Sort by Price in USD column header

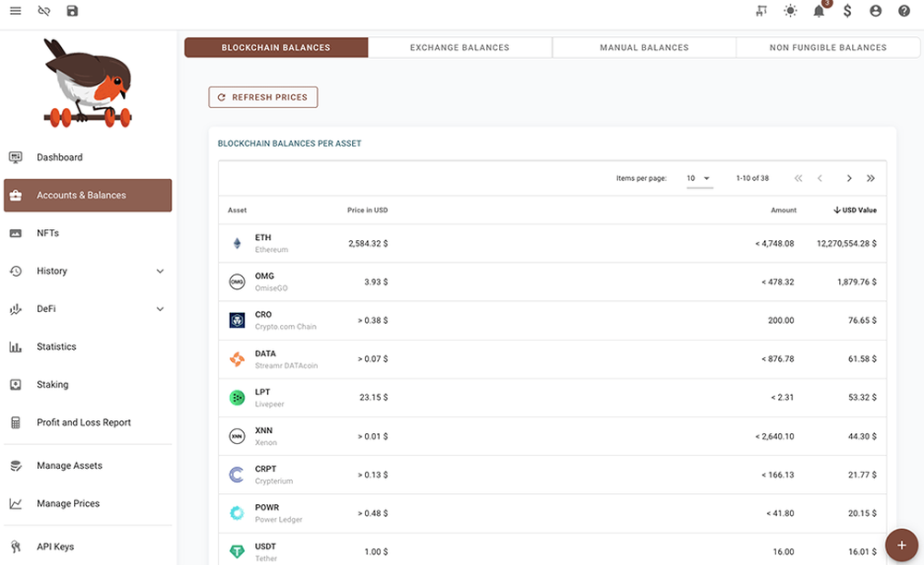pyautogui.click(x=367, y=210)
